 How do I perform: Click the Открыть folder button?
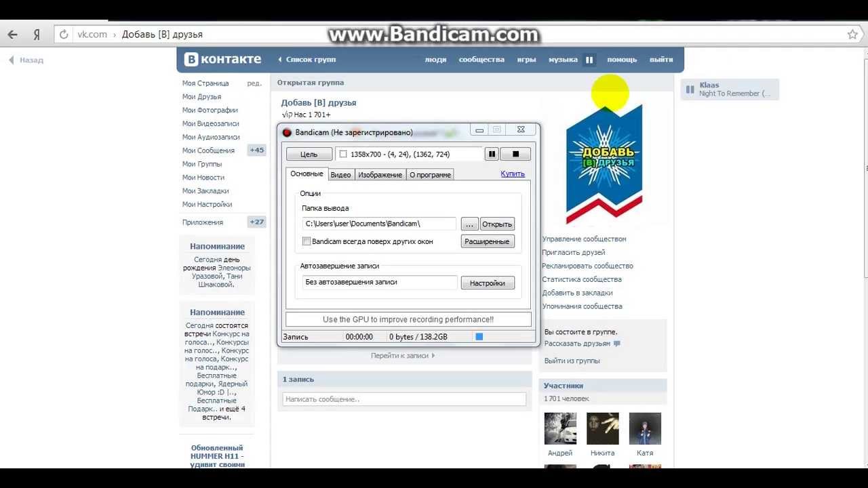pyautogui.click(x=497, y=224)
